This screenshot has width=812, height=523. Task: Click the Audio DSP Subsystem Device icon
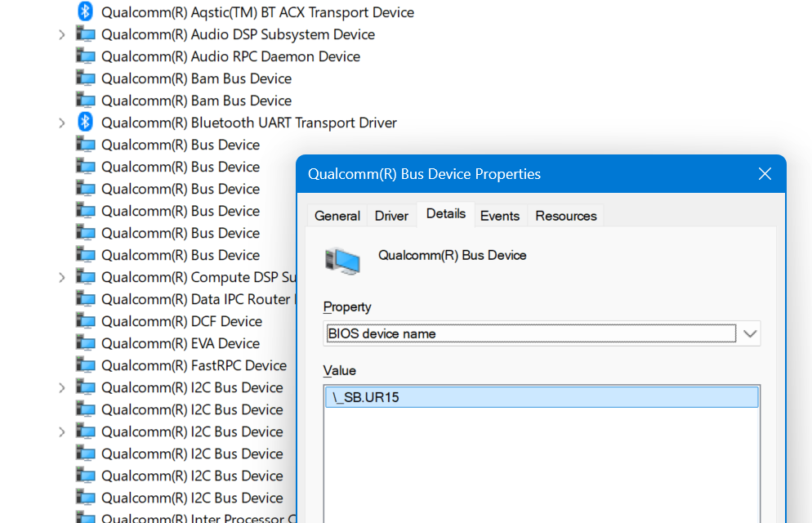[x=86, y=34]
